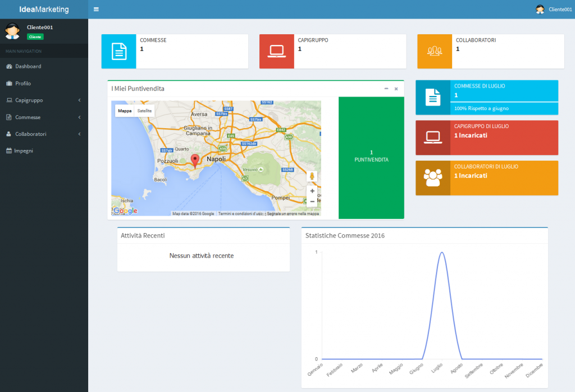Click the Street View pegman on map
The width and height of the screenshot is (575, 392).
(x=312, y=176)
